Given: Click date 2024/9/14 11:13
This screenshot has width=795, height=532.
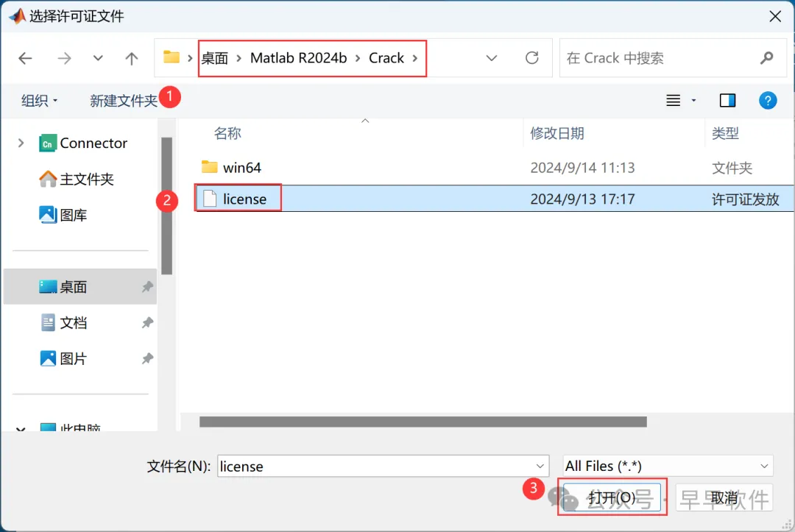Looking at the screenshot, I should tap(582, 168).
